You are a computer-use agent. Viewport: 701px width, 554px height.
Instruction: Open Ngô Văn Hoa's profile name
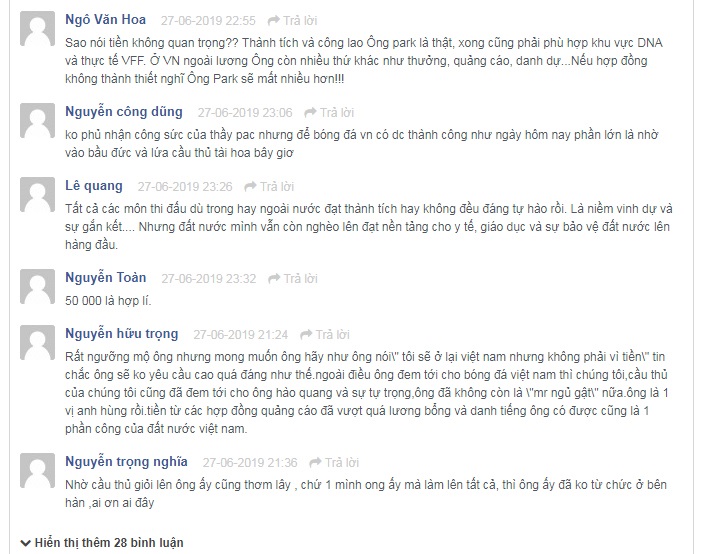point(106,20)
